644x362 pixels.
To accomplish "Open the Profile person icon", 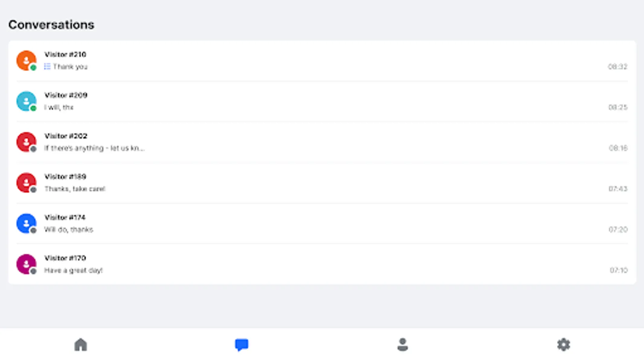I will (x=402, y=345).
